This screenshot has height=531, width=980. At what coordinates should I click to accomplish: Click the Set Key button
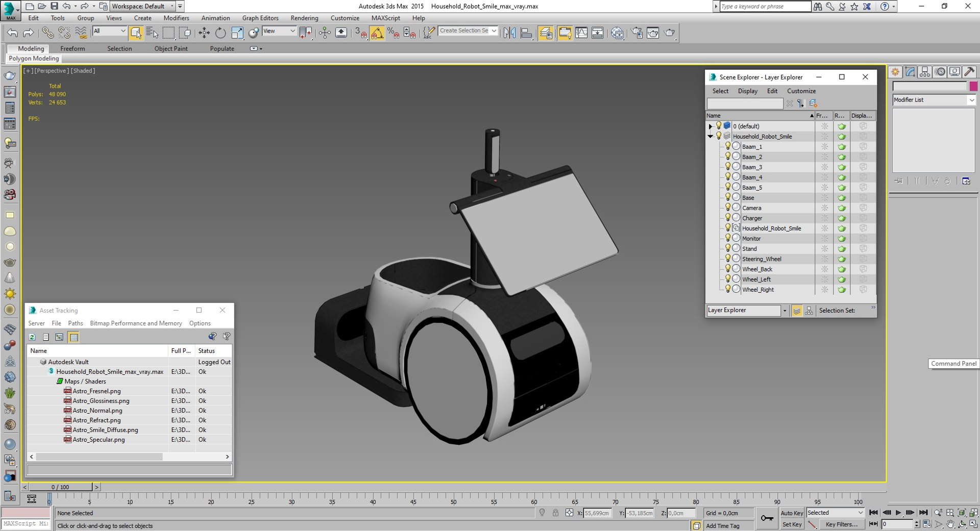tap(792, 524)
